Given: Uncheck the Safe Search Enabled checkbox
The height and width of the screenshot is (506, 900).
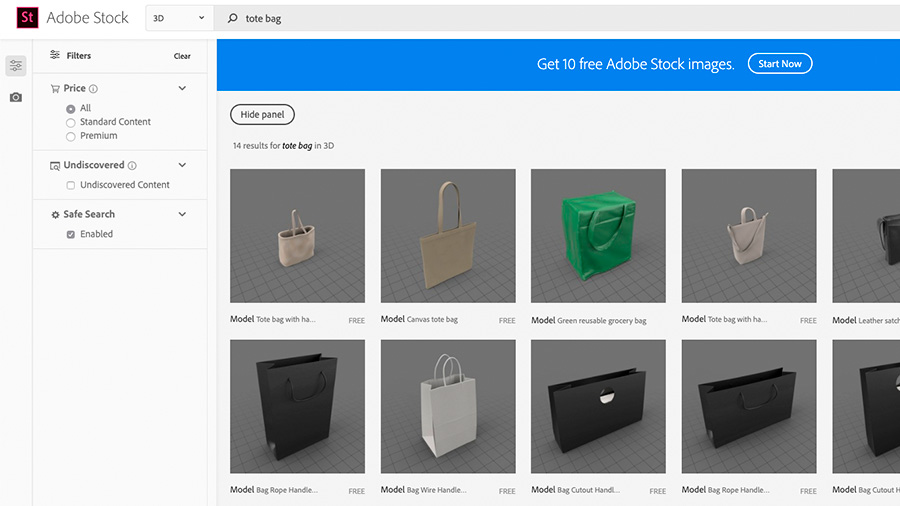Looking at the screenshot, I should pos(71,234).
